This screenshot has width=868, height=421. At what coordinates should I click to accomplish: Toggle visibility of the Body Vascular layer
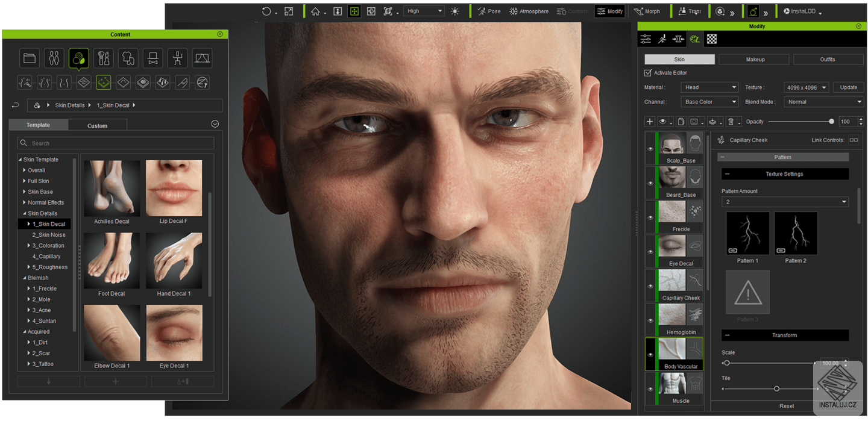(650, 354)
